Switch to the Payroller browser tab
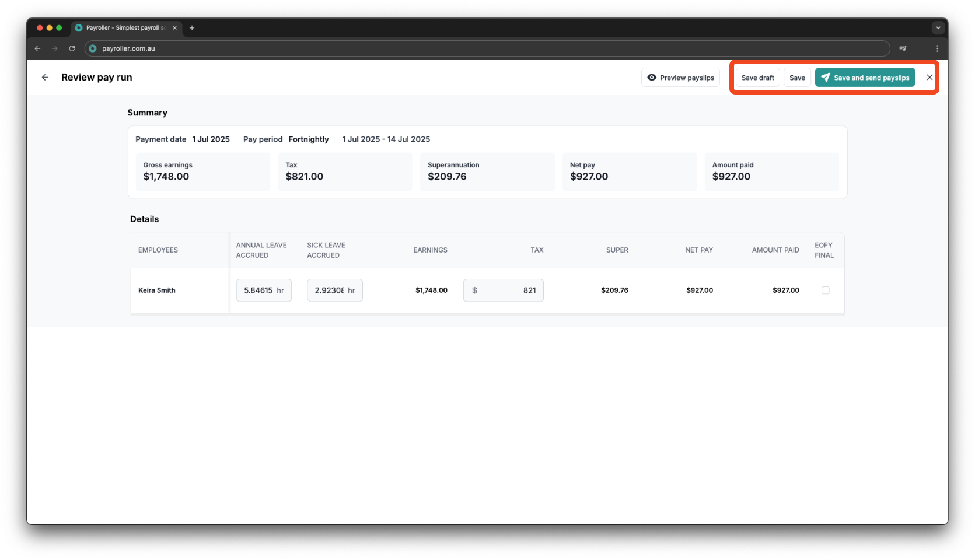The width and height of the screenshot is (975, 560). tap(123, 27)
